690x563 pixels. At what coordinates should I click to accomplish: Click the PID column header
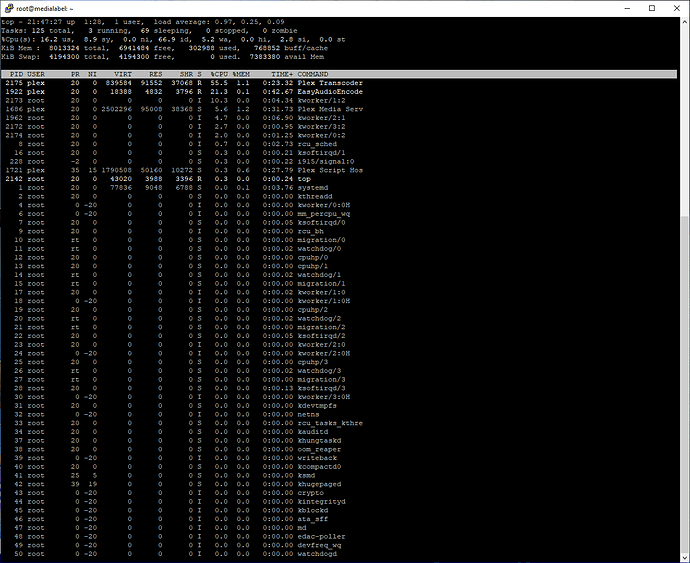point(16,74)
